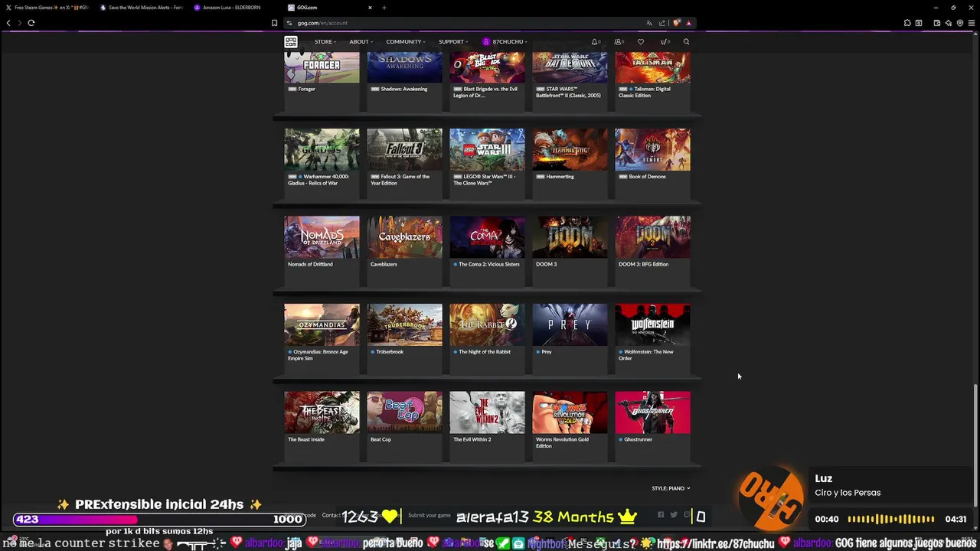Click The Night of the Rabbit title
The height and width of the screenshot is (551, 980).
(485, 352)
